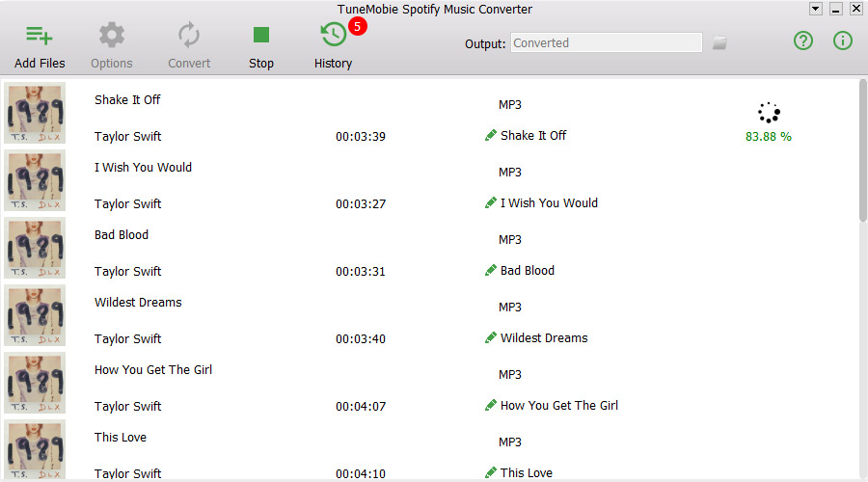Image resolution: width=868 pixels, height=482 pixels.
Task: Click the Shake It Off song title
Action: 127,99
